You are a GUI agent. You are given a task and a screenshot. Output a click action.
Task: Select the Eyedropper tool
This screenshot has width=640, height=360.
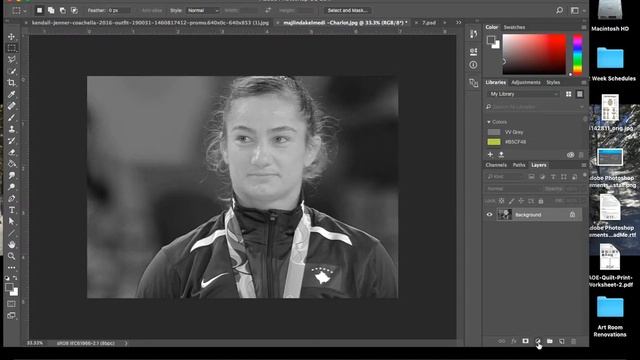tap(11, 94)
